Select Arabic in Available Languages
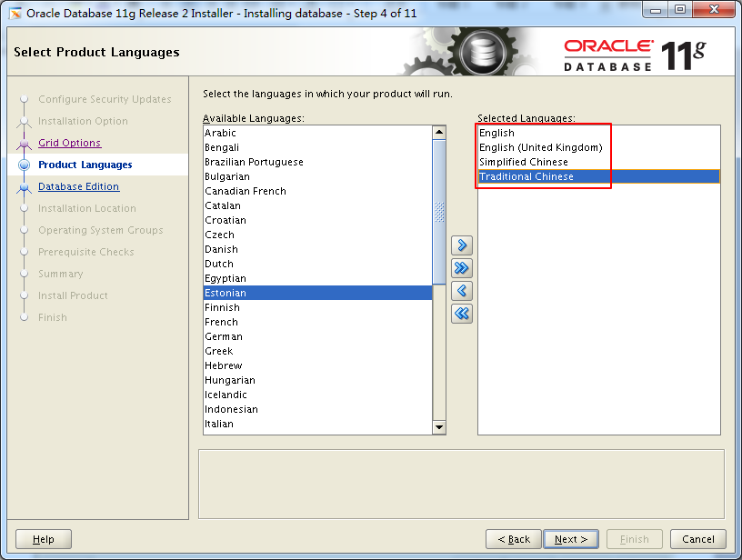This screenshot has height=560, width=742. point(317,133)
